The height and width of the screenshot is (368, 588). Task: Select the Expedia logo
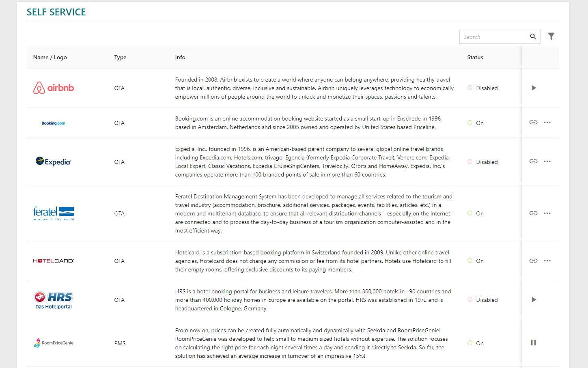coord(54,161)
